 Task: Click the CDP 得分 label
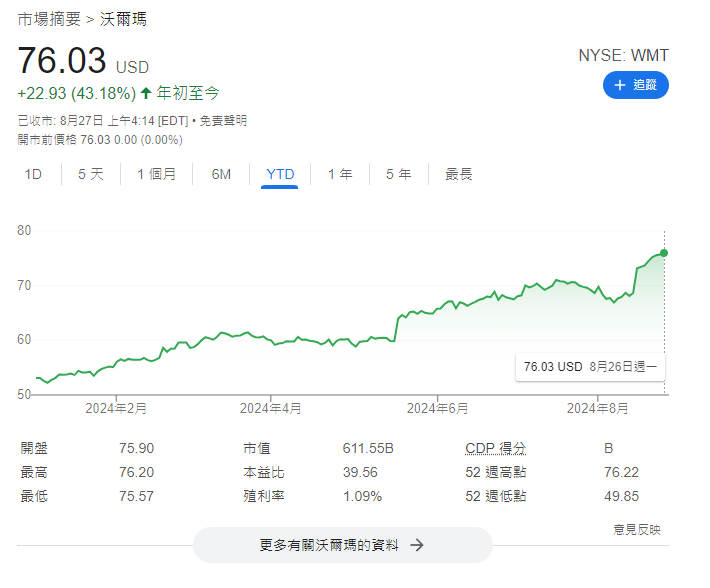[495, 448]
